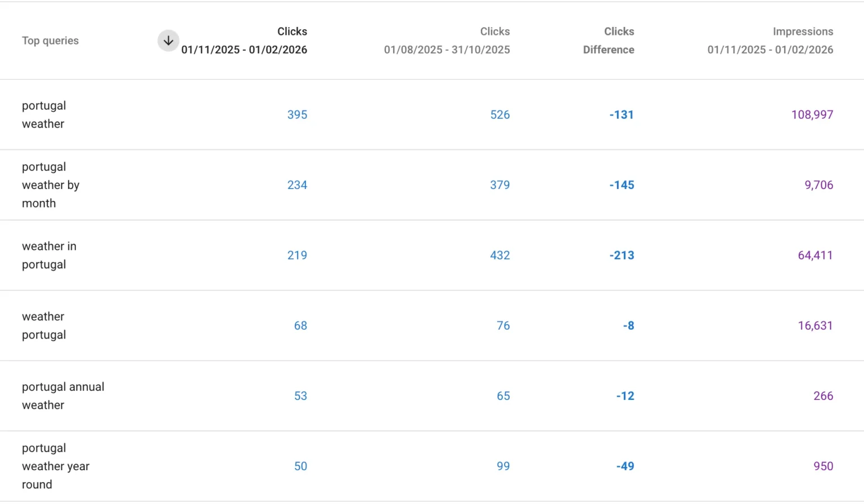
Task: Click the descending sort arrow icon
Action: (x=168, y=40)
